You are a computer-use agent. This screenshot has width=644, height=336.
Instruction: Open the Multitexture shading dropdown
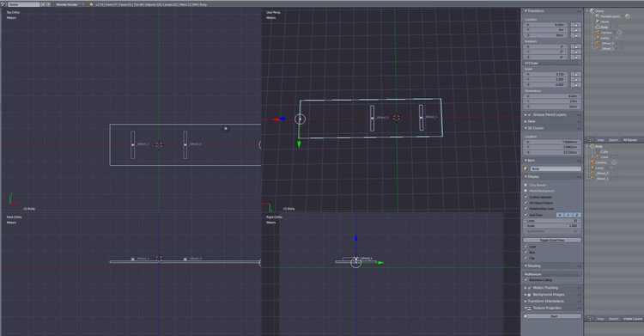(x=552, y=274)
